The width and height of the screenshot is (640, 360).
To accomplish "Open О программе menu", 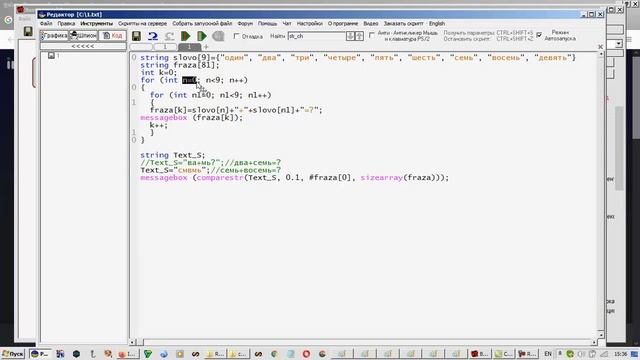I will click(x=343, y=24).
